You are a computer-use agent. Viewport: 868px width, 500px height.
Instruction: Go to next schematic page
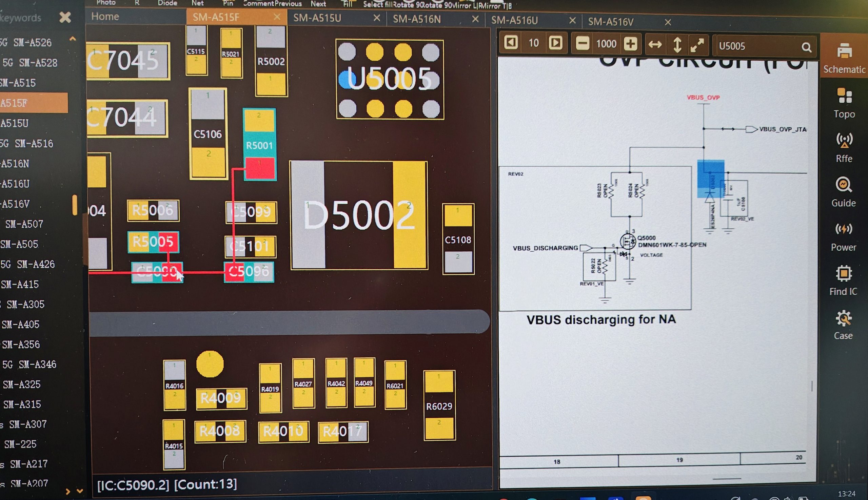(556, 43)
